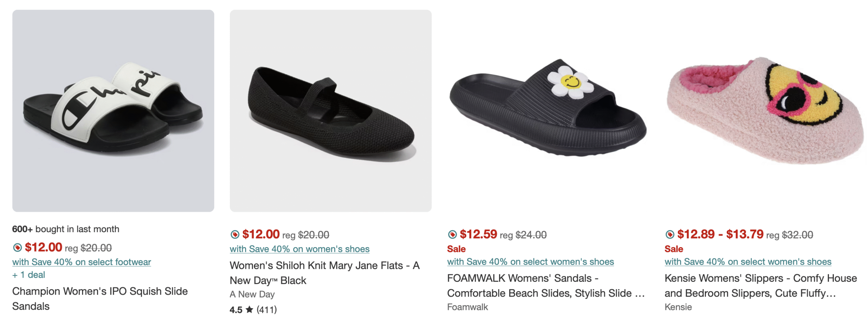Click the Target Circle icon beside Mary Jane price
This screenshot has width=868, height=315.
(235, 234)
